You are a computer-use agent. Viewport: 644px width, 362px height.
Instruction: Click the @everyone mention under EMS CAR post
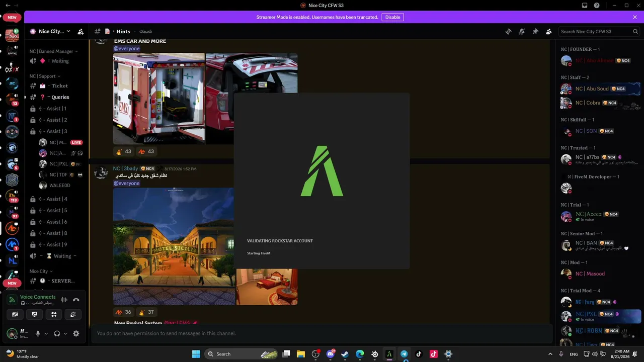pos(126,49)
